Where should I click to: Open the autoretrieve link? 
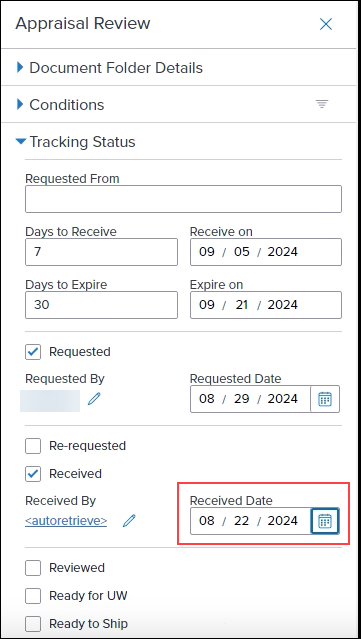click(x=66, y=520)
